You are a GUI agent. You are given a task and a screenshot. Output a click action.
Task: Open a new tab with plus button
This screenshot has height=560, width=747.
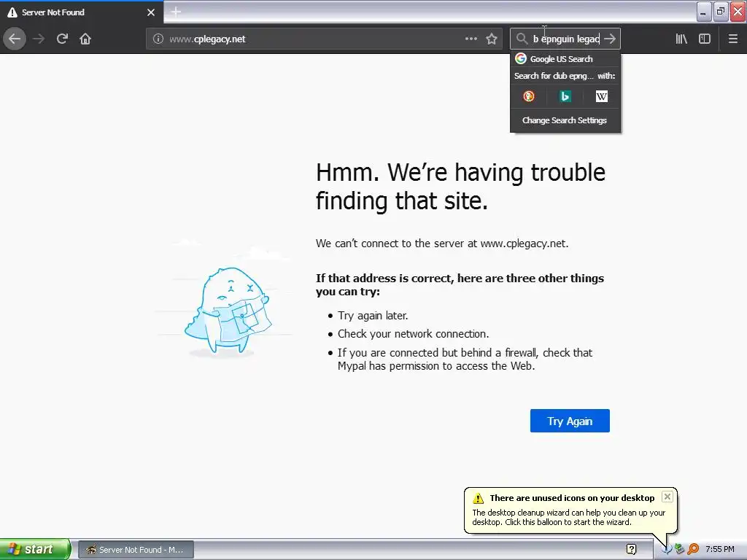pos(176,12)
